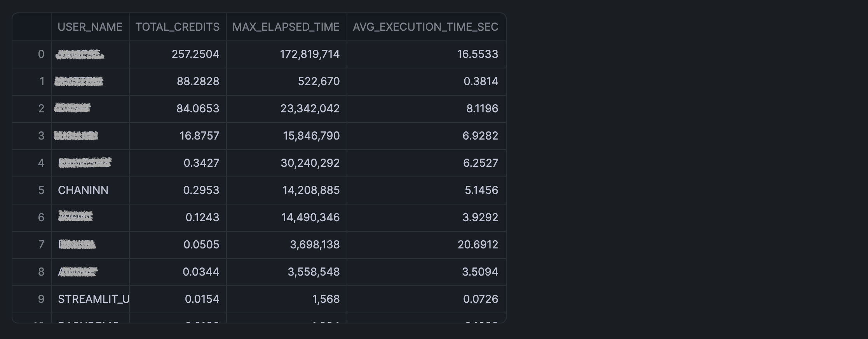Click row index 3 in the table

41,136
